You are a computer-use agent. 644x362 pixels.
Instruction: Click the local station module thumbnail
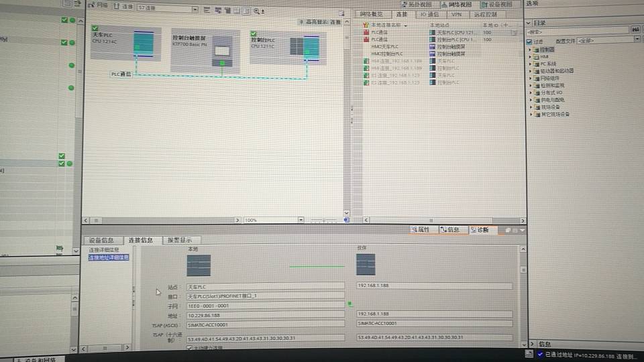(199, 265)
